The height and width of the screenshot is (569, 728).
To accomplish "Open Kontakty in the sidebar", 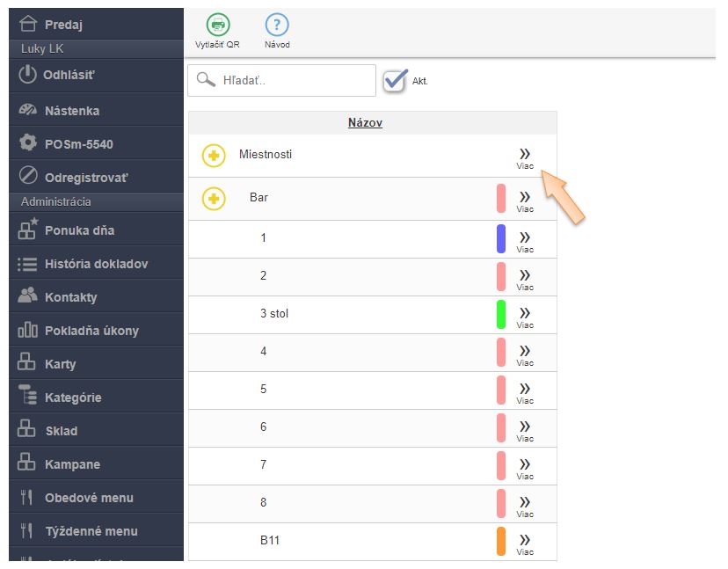I will [x=70, y=297].
